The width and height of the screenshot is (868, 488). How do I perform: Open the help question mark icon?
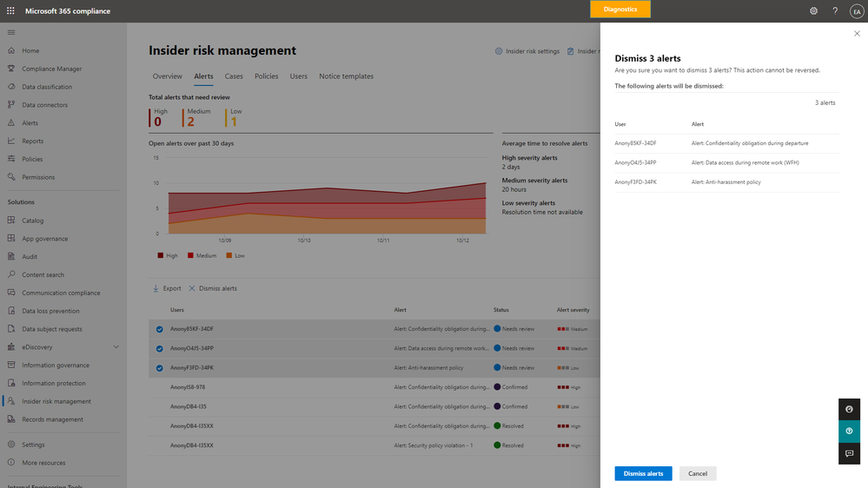(835, 10)
